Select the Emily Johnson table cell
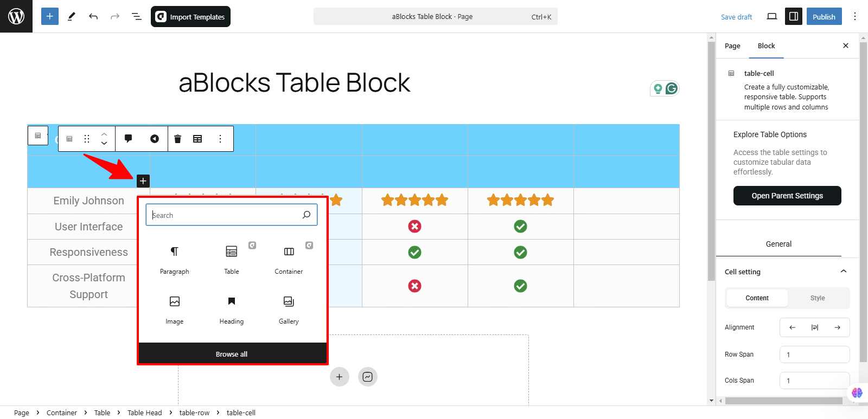The height and width of the screenshot is (419, 868). point(88,201)
